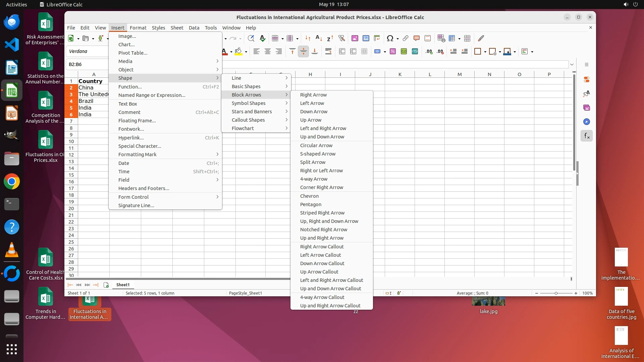644x362 pixels.
Task: Expand the Special Character omega dropdown arrow
Action: pyautogui.click(x=397, y=39)
